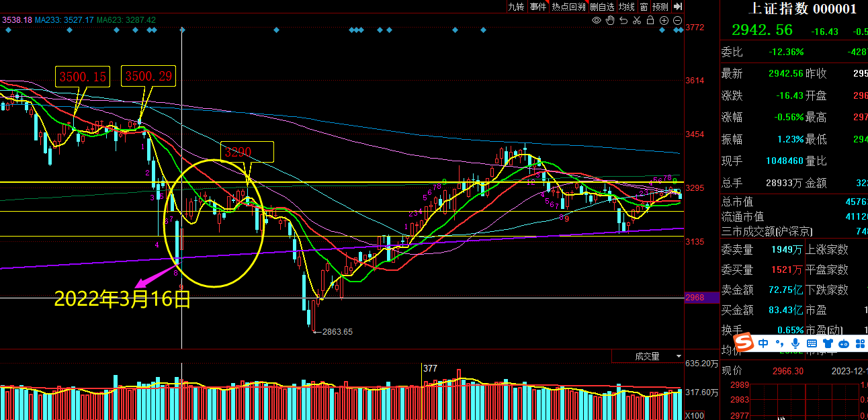Click 删自选 to remove from watchlist
This screenshot has width=868, height=420.
602,7
